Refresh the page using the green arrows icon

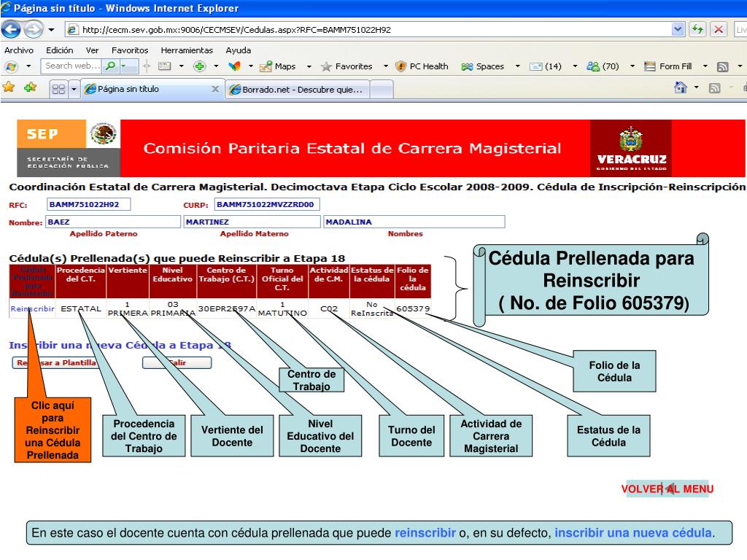(x=697, y=29)
